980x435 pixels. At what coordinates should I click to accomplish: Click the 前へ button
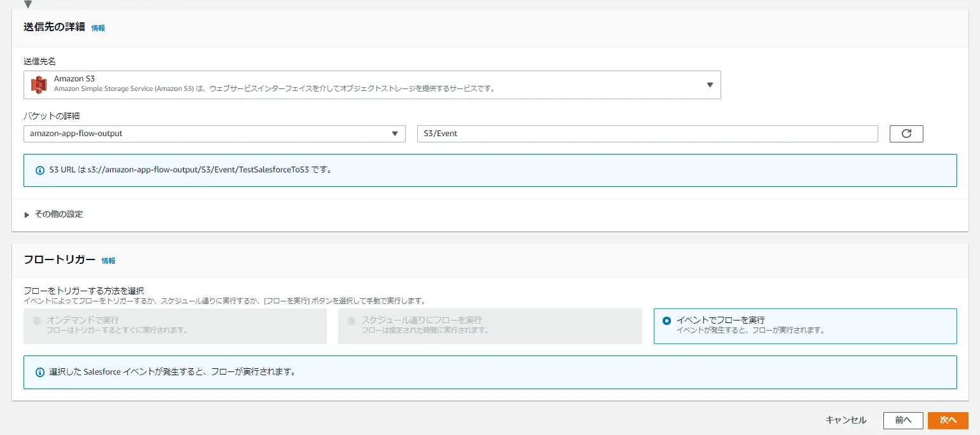(x=903, y=420)
